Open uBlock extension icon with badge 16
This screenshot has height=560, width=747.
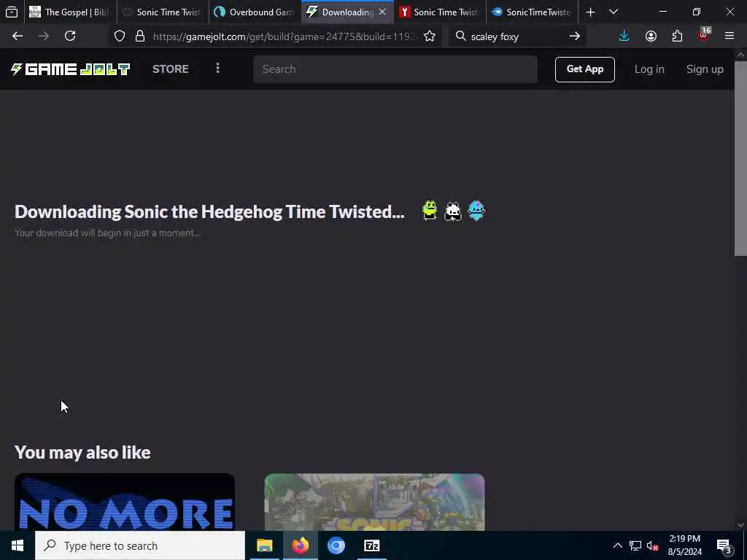click(x=704, y=35)
